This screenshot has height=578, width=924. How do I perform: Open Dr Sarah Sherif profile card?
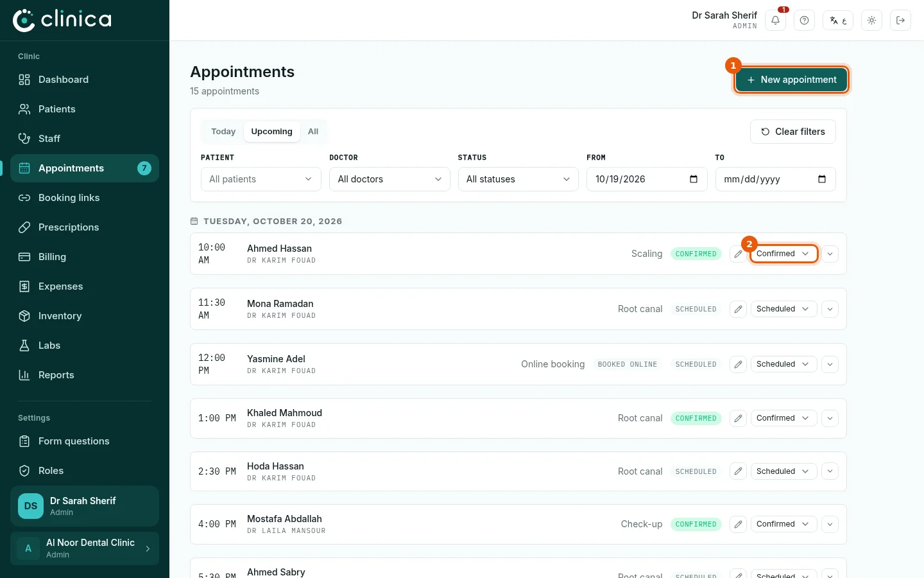(85, 506)
